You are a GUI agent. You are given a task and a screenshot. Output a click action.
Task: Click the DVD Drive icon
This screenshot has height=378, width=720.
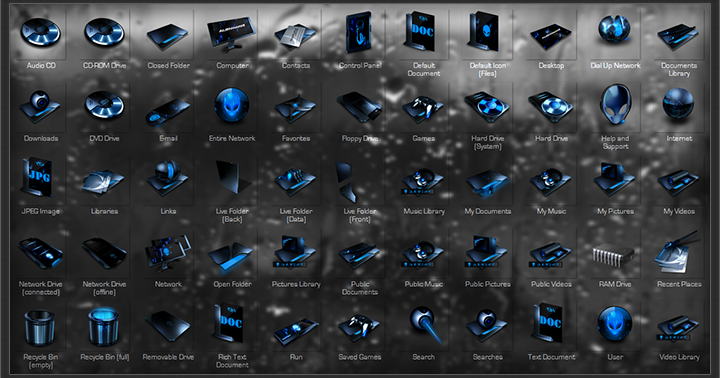[104, 105]
